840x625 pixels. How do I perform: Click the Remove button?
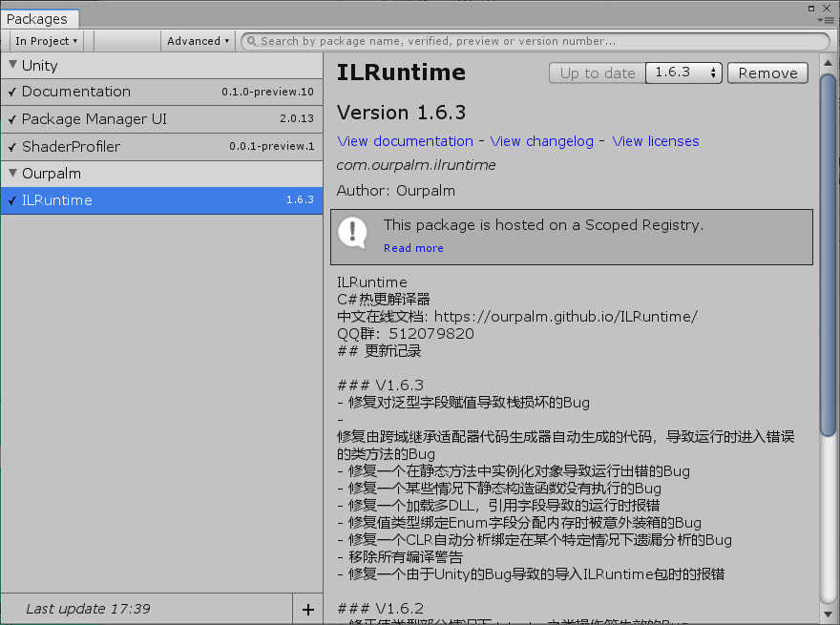767,73
